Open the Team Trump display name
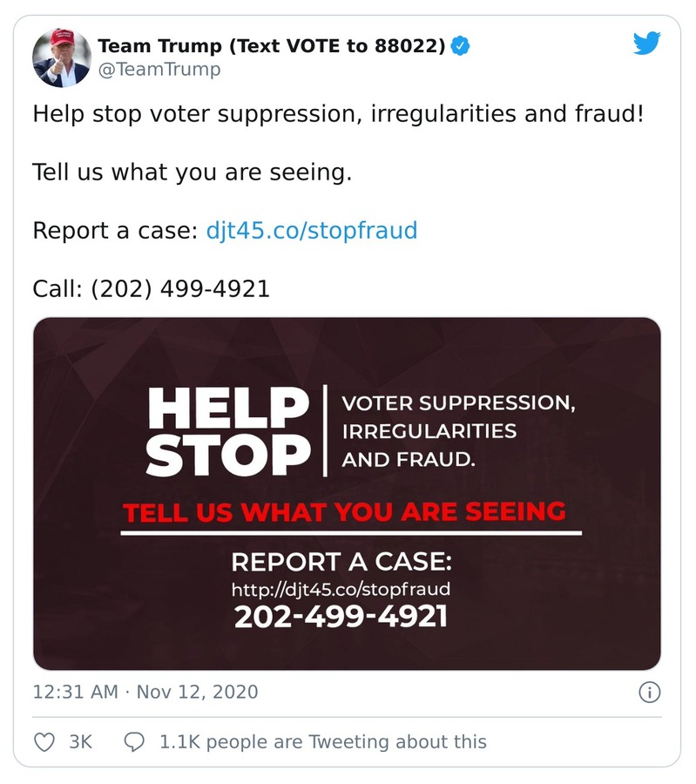The width and height of the screenshot is (696, 784). 272,46
